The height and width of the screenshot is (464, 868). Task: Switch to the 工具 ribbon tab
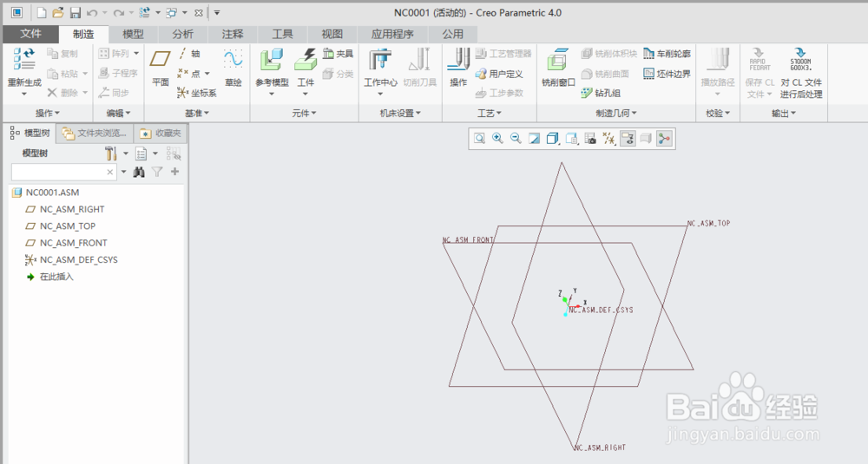point(282,35)
